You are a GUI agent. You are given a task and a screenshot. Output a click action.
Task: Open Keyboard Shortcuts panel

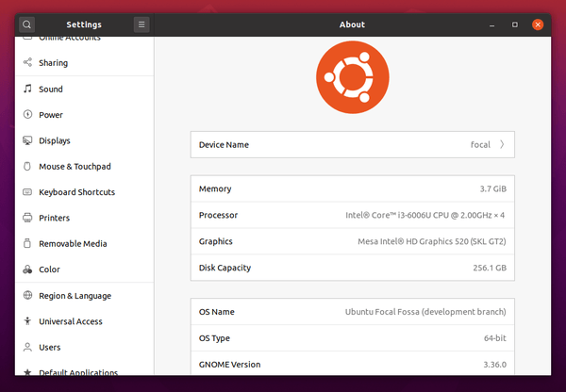(85, 192)
